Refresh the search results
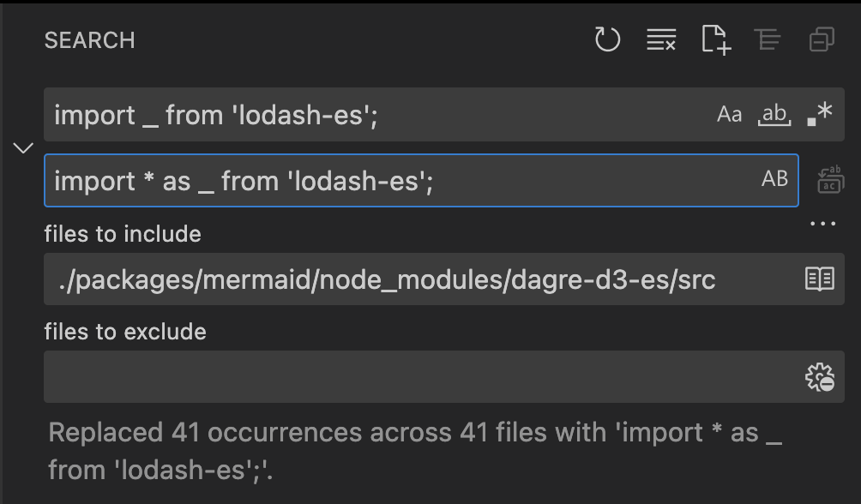The image size is (861, 504). coord(607,39)
